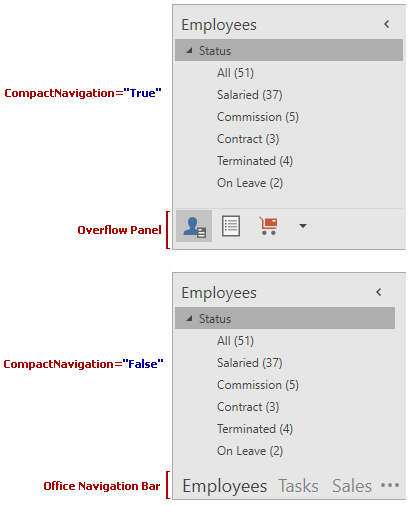This screenshot has height=506, width=413.
Task: Select All (51) in upper pane
Action: (x=235, y=73)
